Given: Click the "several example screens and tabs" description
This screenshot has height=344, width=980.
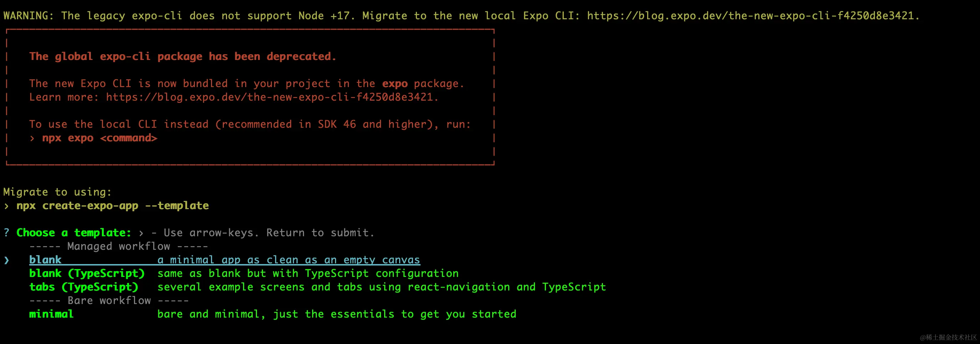Looking at the screenshot, I should pos(382,287).
